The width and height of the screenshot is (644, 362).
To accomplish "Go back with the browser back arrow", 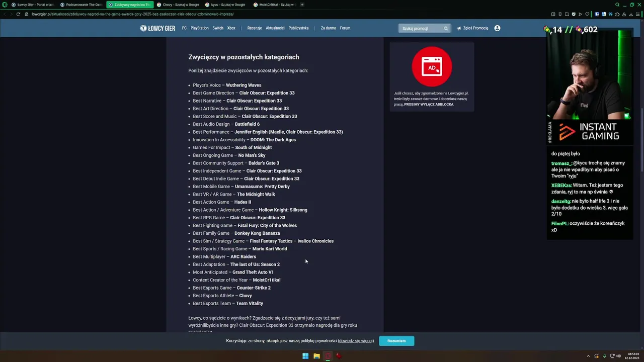I will coord(4,14).
